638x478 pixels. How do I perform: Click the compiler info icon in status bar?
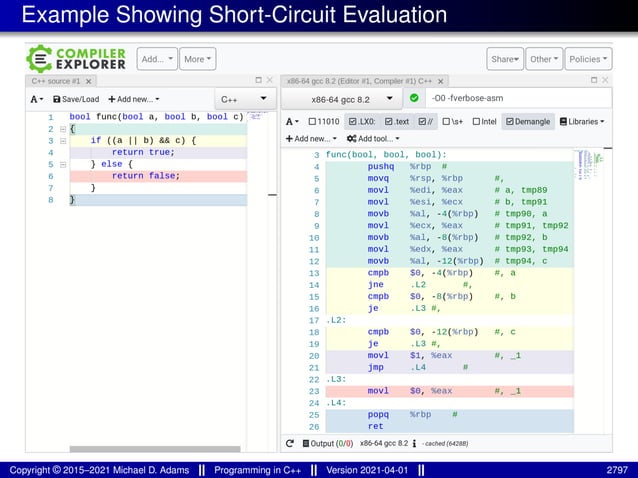(414, 444)
